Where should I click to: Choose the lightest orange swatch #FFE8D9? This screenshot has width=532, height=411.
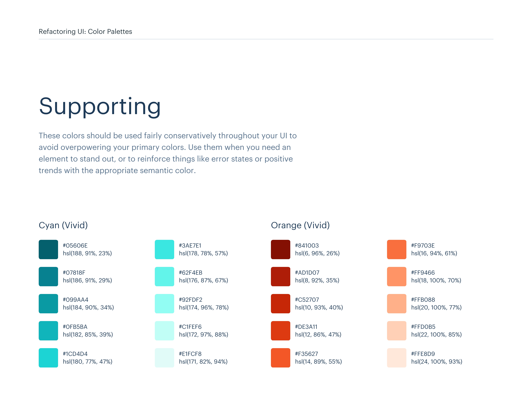[x=397, y=357]
